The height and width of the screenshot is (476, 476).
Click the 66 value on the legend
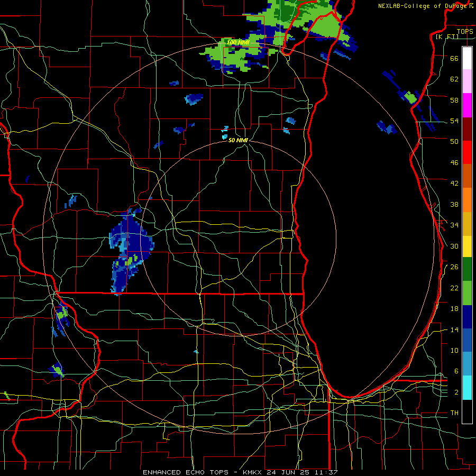[454, 58]
